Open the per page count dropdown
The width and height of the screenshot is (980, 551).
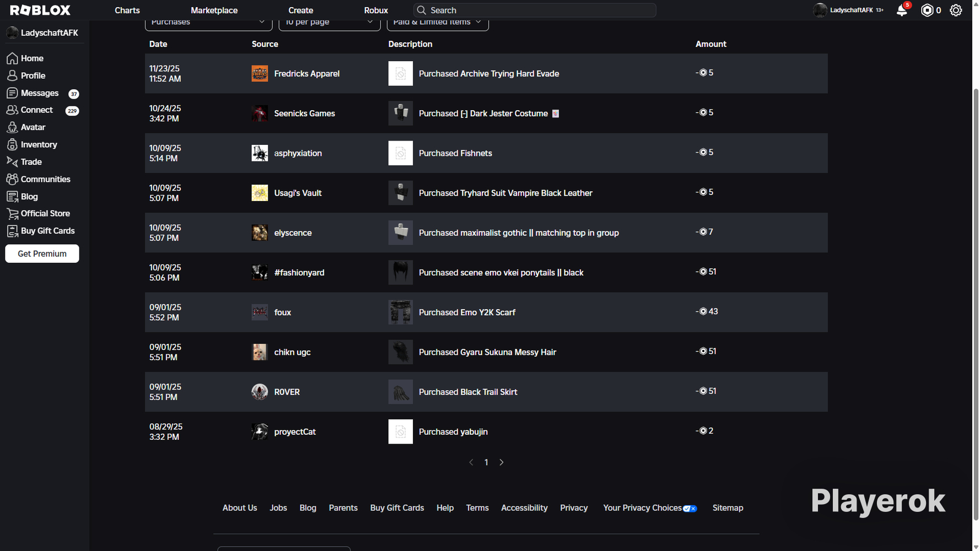330,23
